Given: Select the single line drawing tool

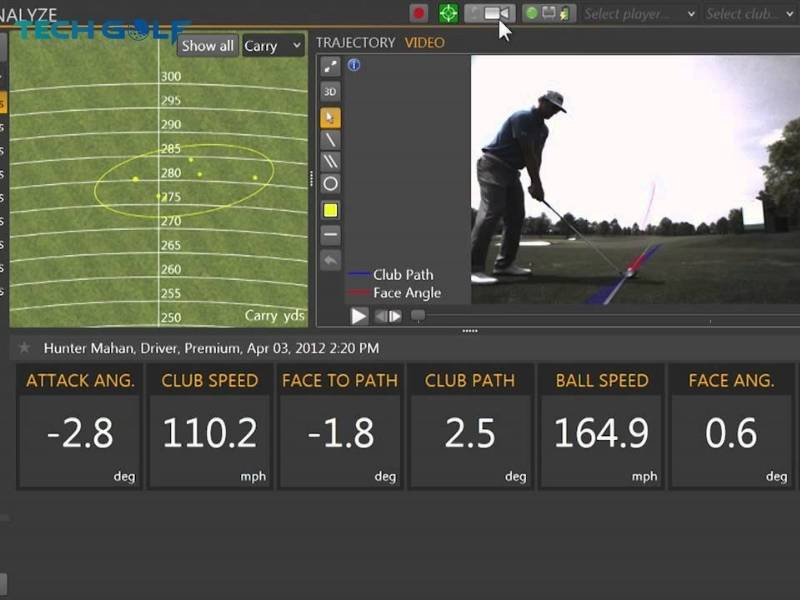Looking at the screenshot, I should (x=330, y=140).
